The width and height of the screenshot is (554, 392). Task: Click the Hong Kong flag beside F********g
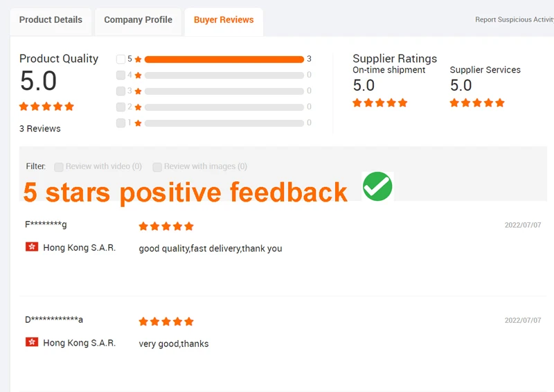(32, 247)
